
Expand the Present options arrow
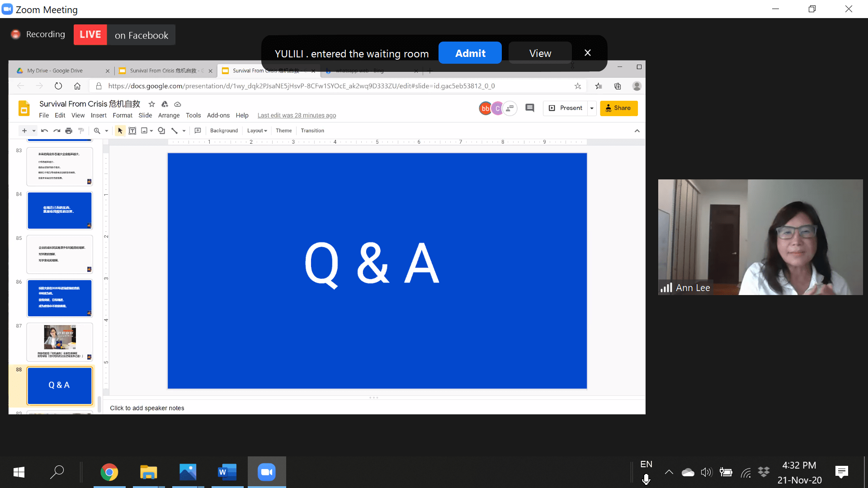[x=592, y=108]
